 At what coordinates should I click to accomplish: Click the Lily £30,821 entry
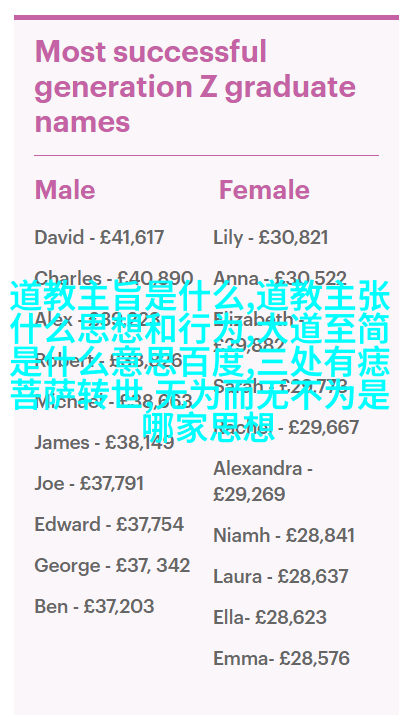271,238
